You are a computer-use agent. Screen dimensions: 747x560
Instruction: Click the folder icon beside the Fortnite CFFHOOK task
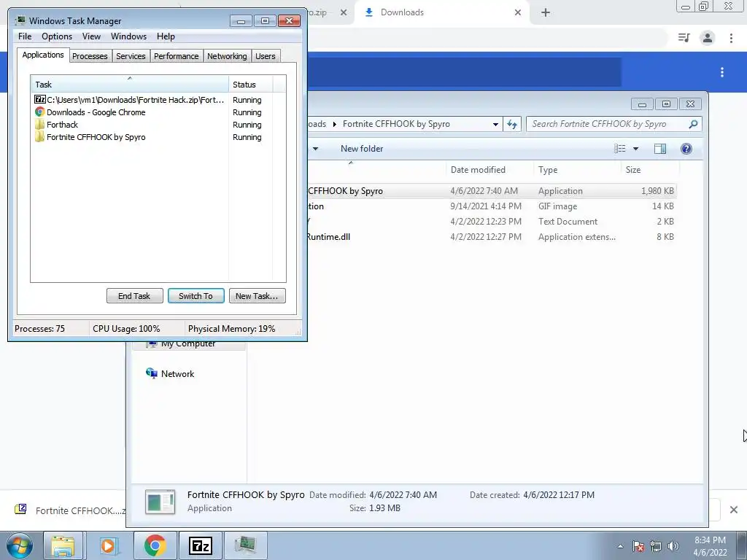40,136
